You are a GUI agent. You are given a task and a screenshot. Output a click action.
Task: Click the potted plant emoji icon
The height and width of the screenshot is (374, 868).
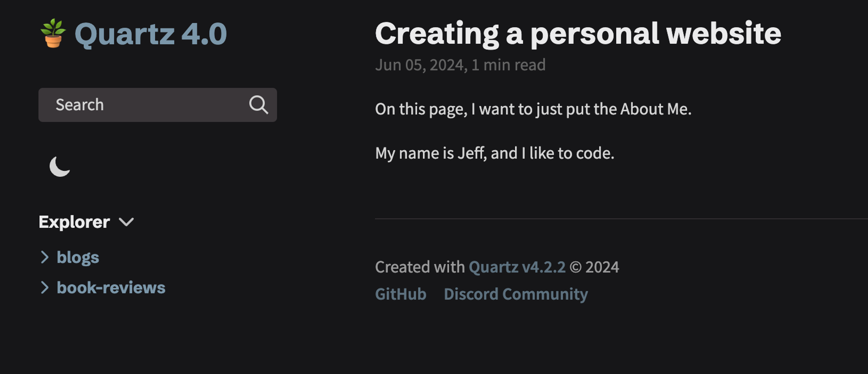(53, 33)
